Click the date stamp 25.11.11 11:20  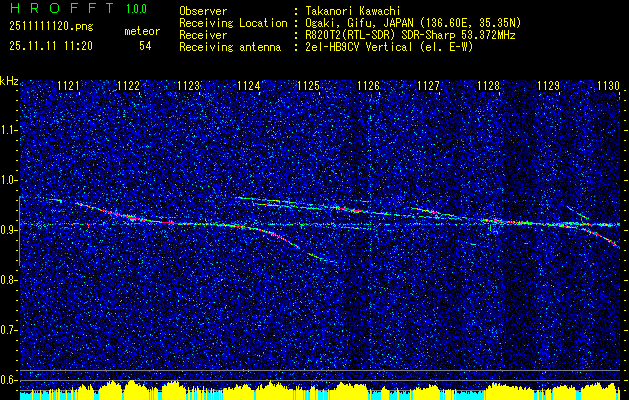tap(51, 46)
